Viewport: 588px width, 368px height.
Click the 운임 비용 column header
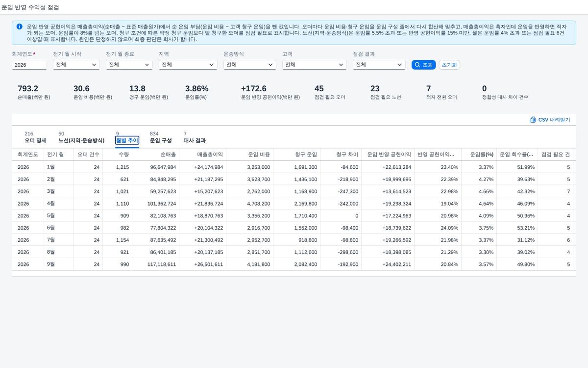pos(249,155)
